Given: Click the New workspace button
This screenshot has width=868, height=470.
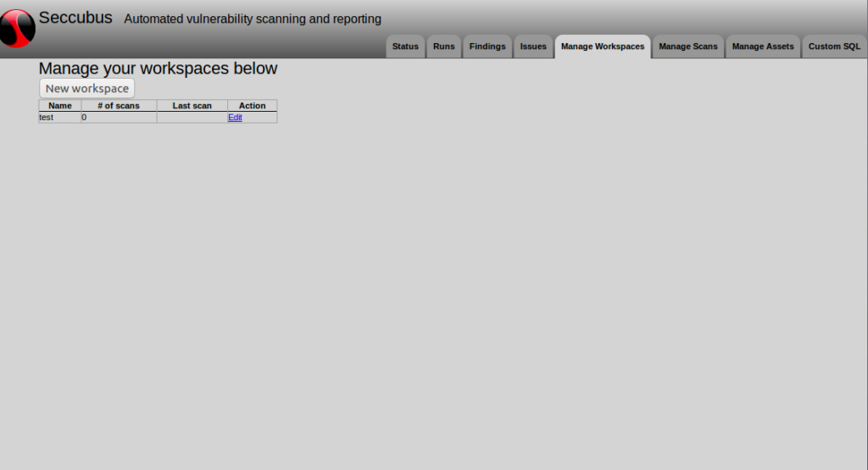Looking at the screenshot, I should point(87,88).
